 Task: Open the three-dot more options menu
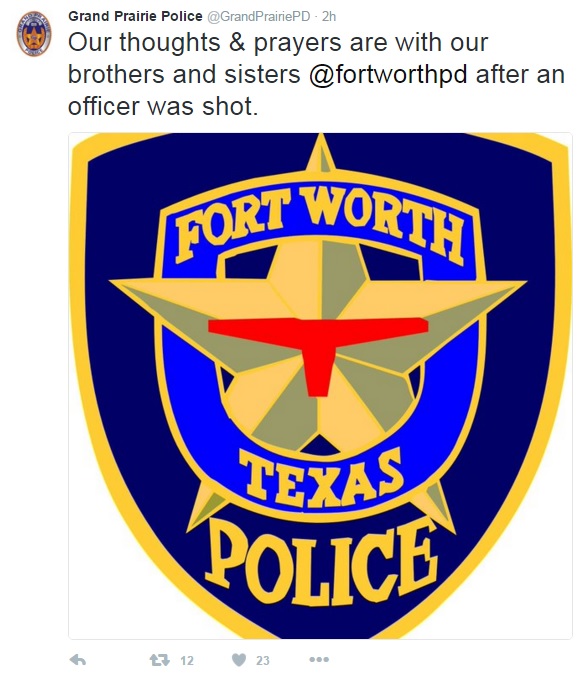(x=319, y=660)
